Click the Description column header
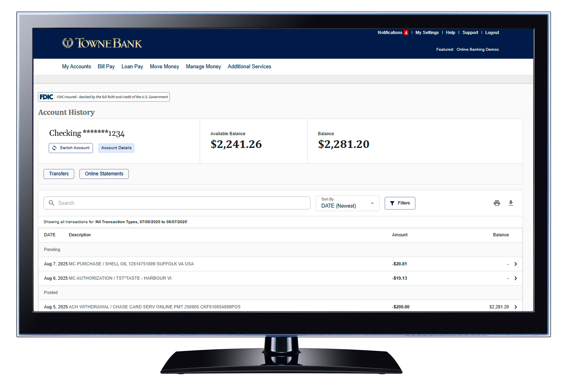 click(80, 235)
